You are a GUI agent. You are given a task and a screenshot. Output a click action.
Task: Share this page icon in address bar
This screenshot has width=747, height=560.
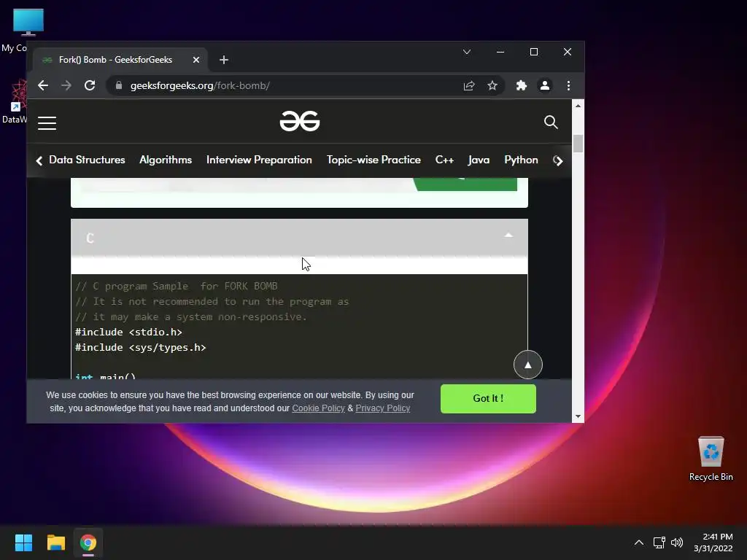[x=469, y=86]
